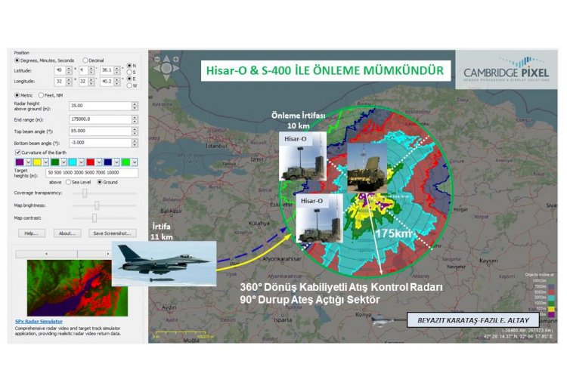
Task: Decrease Latitude seconds with stepper down arrow
Action: [116, 73]
